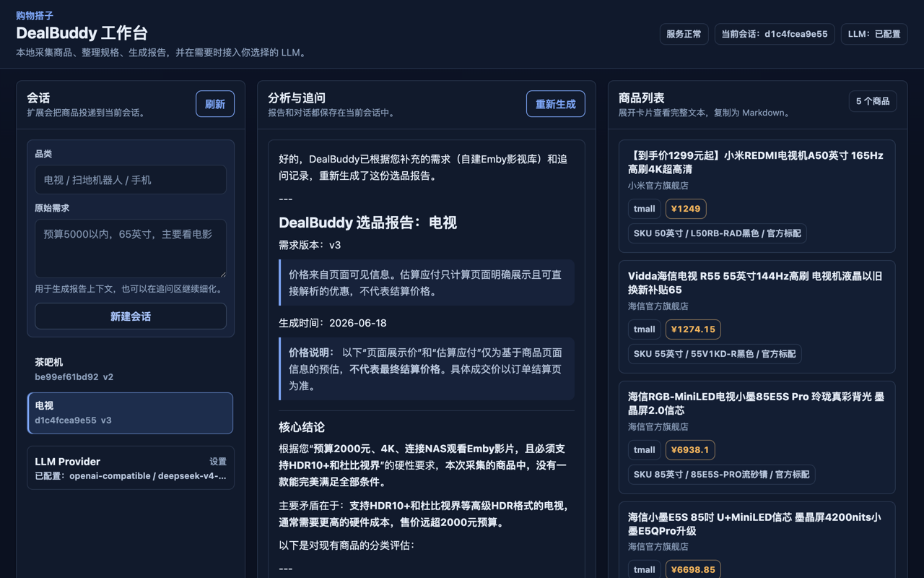Click the 已配置：openai-compatible provider text
This screenshot has height=578, width=924.
tap(131, 476)
